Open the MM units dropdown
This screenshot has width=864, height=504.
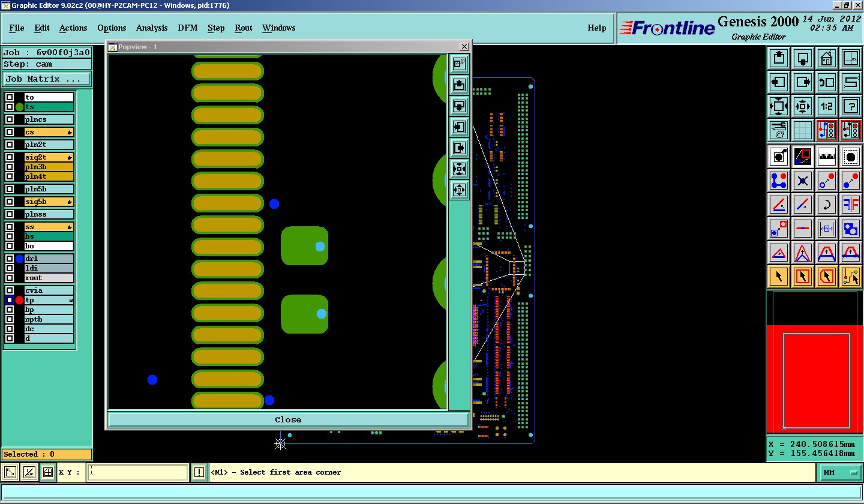[x=841, y=473]
